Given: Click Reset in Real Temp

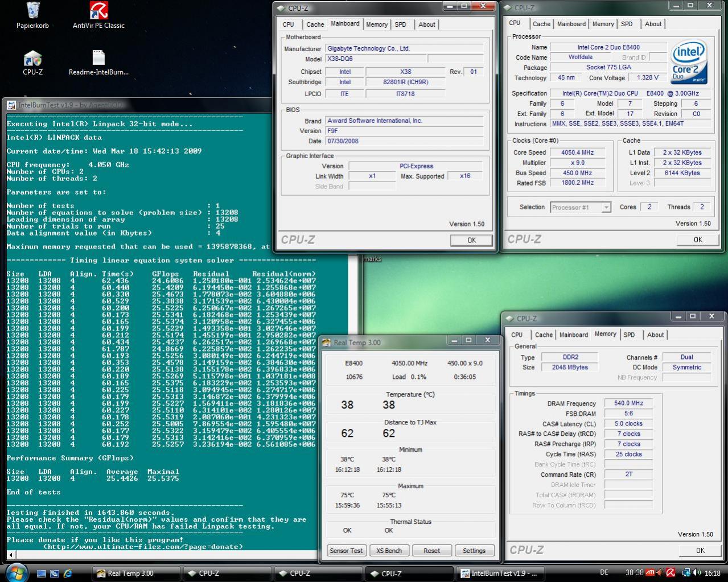Looking at the screenshot, I should coord(431,551).
